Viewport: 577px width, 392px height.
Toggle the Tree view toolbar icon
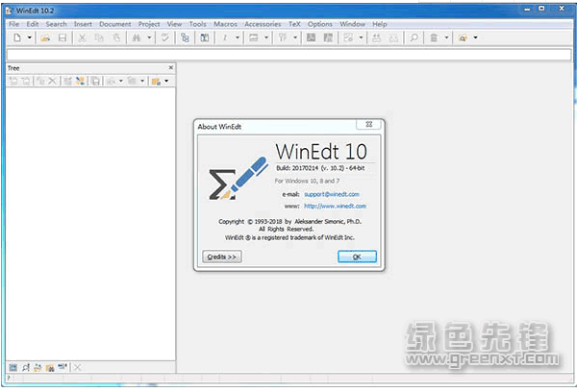click(185, 37)
